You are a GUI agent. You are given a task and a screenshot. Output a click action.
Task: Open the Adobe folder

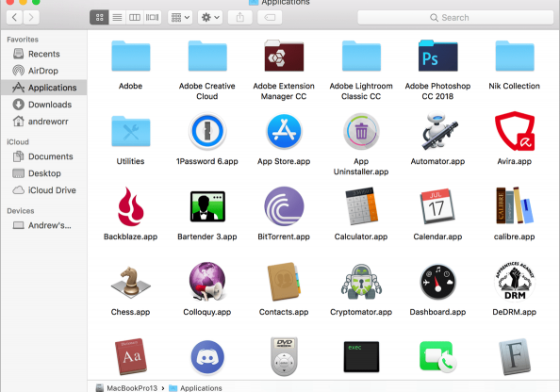[x=131, y=56]
